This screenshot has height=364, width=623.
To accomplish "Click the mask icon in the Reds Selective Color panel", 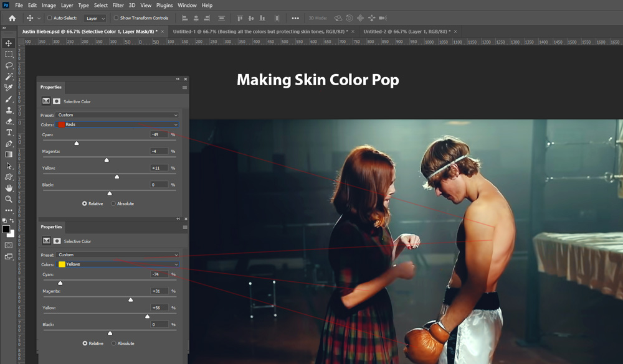I will (x=57, y=101).
